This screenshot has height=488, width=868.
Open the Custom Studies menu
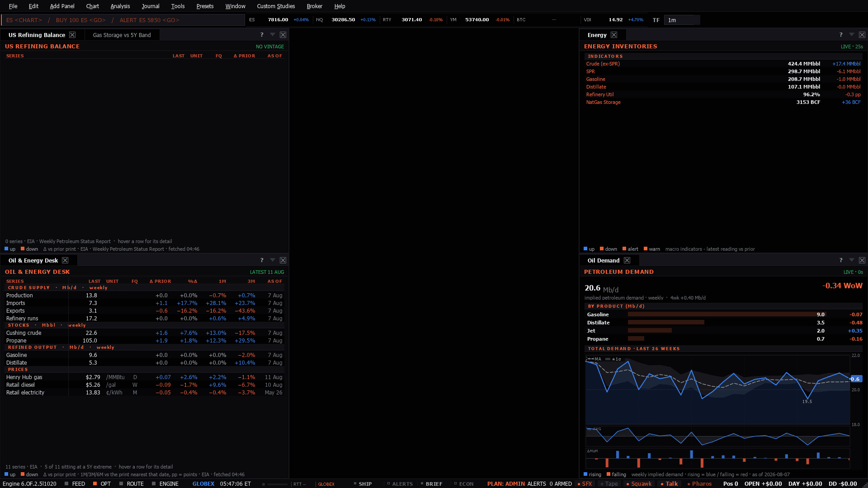coord(276,6)
